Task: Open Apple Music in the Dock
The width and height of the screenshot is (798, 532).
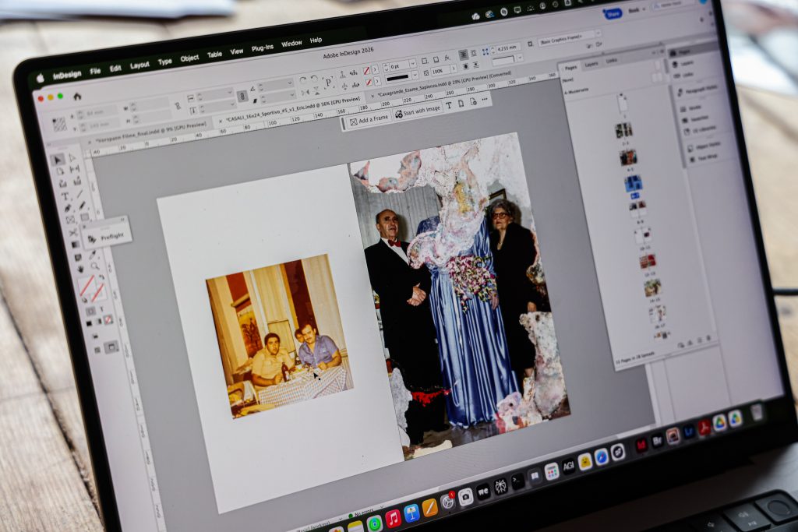Action: 393,519
